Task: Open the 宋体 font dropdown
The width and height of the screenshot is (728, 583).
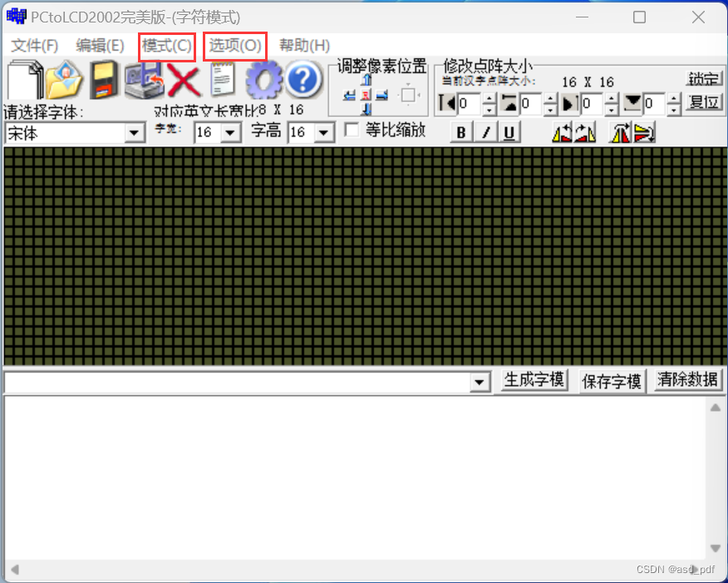Action: tap(134, 133)
